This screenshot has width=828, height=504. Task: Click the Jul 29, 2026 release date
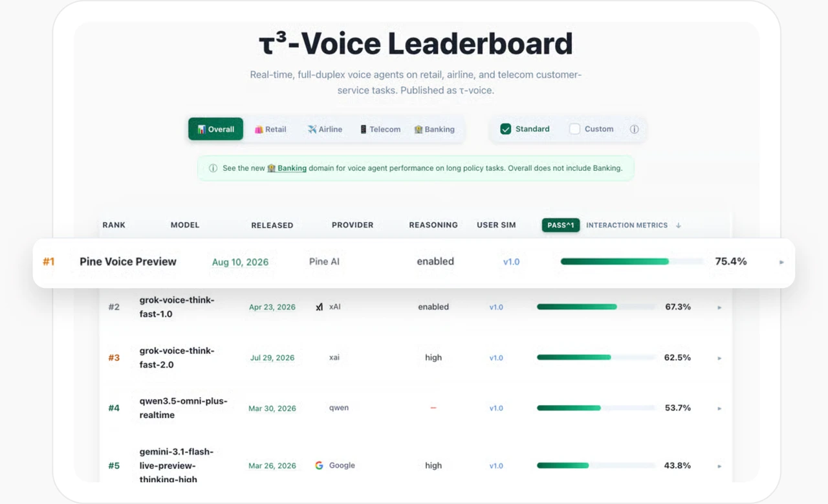pyautogui.click(x=272, y=358)
